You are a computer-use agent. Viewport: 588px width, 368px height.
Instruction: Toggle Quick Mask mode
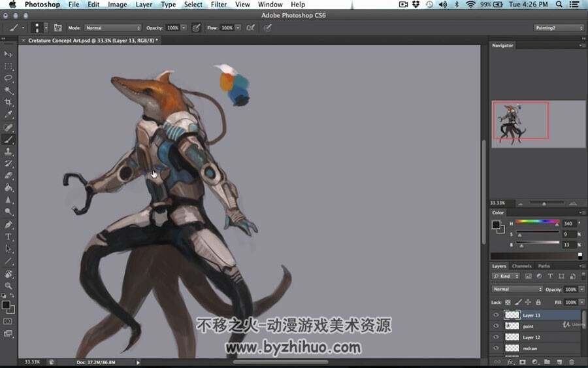8,322
